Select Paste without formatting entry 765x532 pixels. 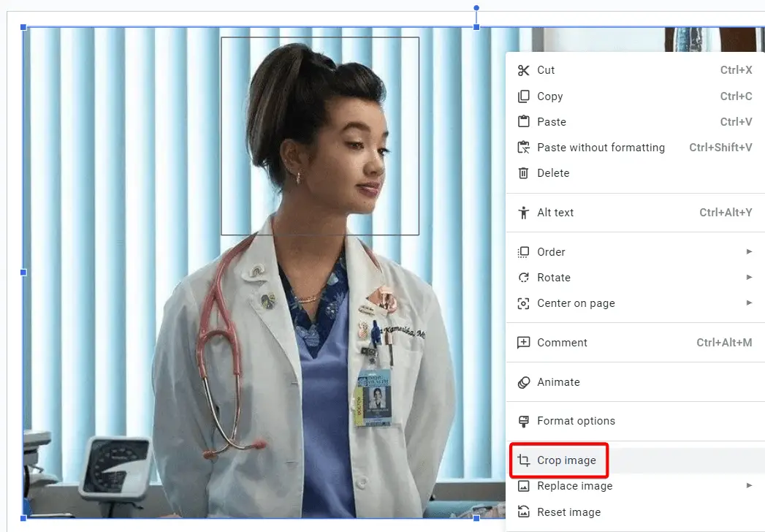635,148
